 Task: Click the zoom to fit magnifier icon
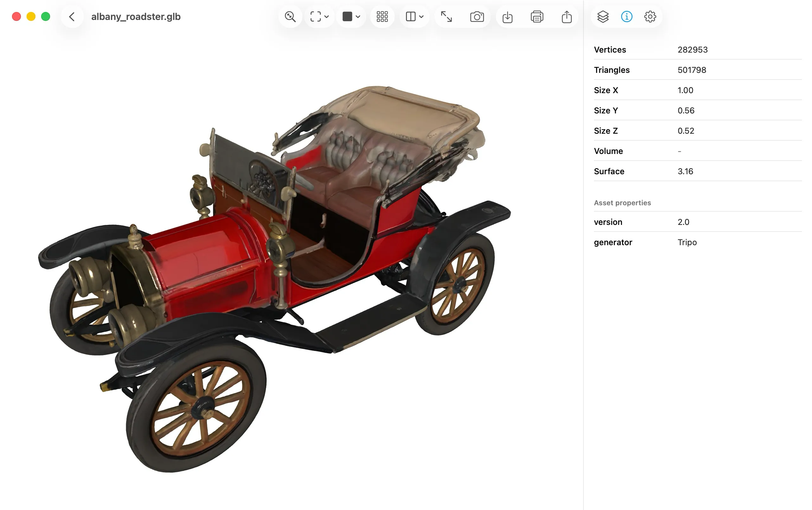(290, 16)
